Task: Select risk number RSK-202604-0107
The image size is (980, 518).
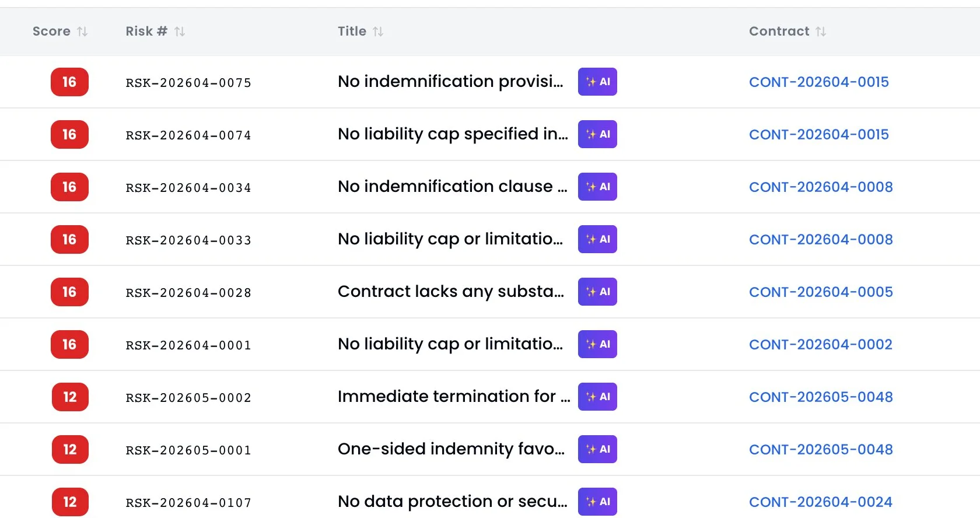Action: point(188,503)
